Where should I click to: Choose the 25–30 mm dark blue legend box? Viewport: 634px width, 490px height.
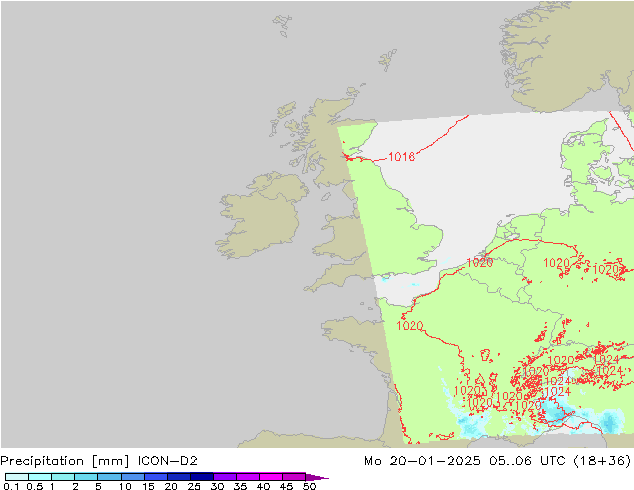click(201, 477)
